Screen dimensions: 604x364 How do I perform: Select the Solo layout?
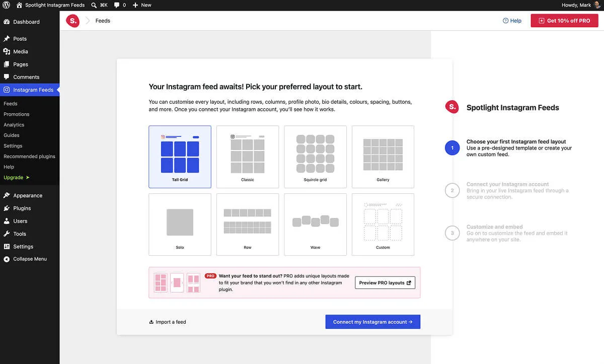pyautogui.click(x=180, y=225)
